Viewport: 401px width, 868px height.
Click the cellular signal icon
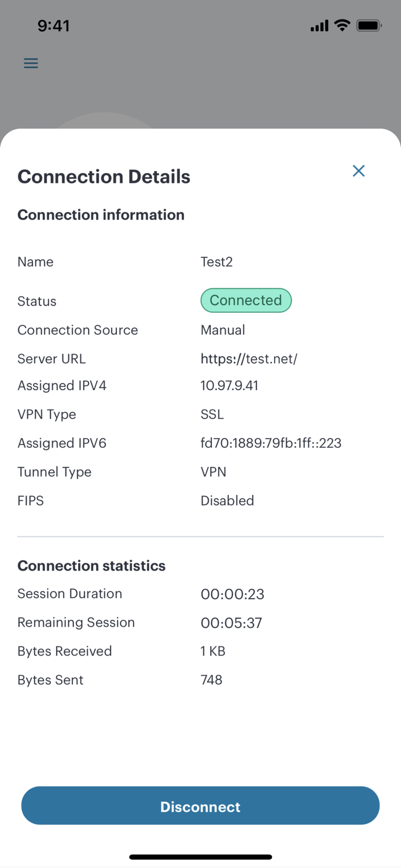pos(319,25)
